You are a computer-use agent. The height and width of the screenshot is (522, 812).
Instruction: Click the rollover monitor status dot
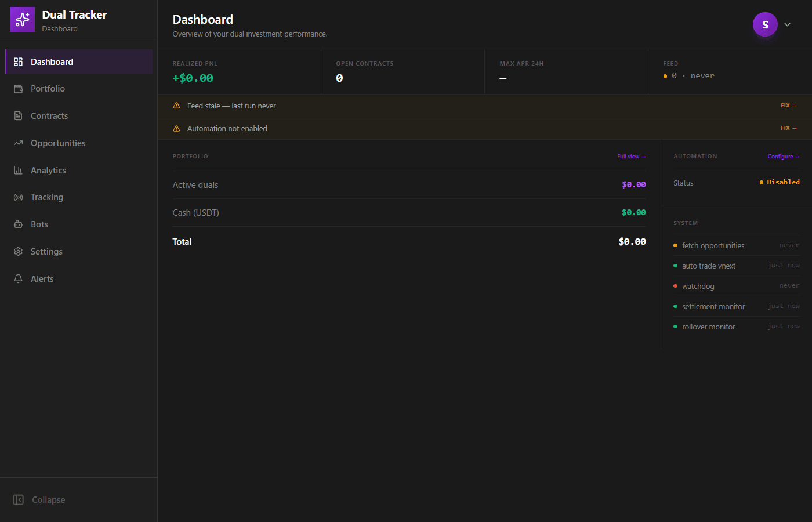coord(675,327)
